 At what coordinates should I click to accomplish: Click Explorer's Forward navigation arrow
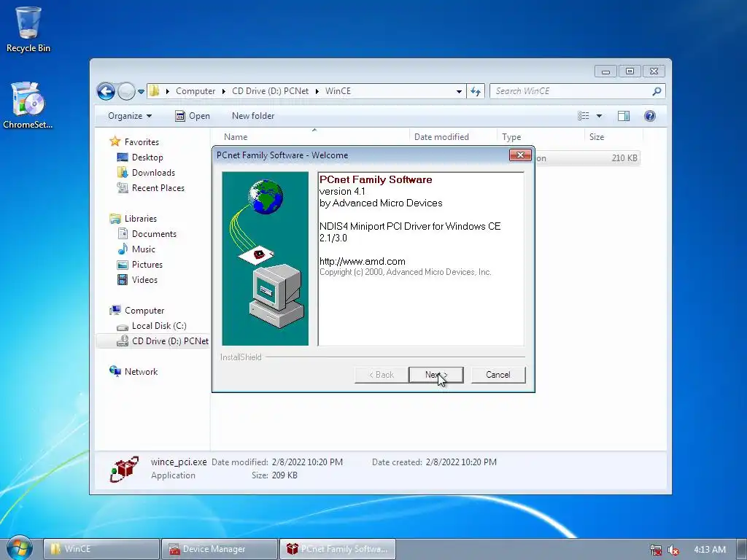coord(126,91)
